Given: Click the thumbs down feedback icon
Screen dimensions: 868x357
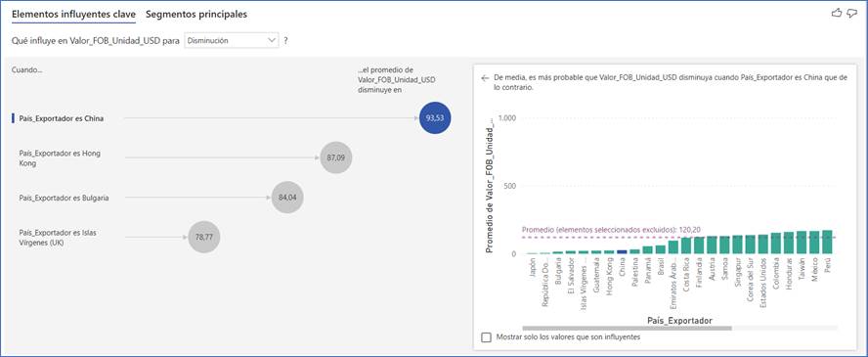Looking at the screenshot, I should point(852,14).
